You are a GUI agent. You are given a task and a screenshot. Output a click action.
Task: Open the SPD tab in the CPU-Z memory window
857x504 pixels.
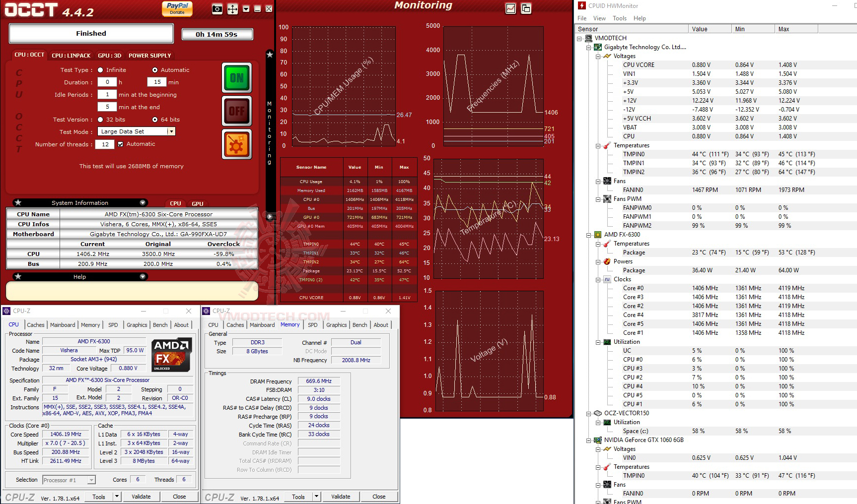coord(312,325)
